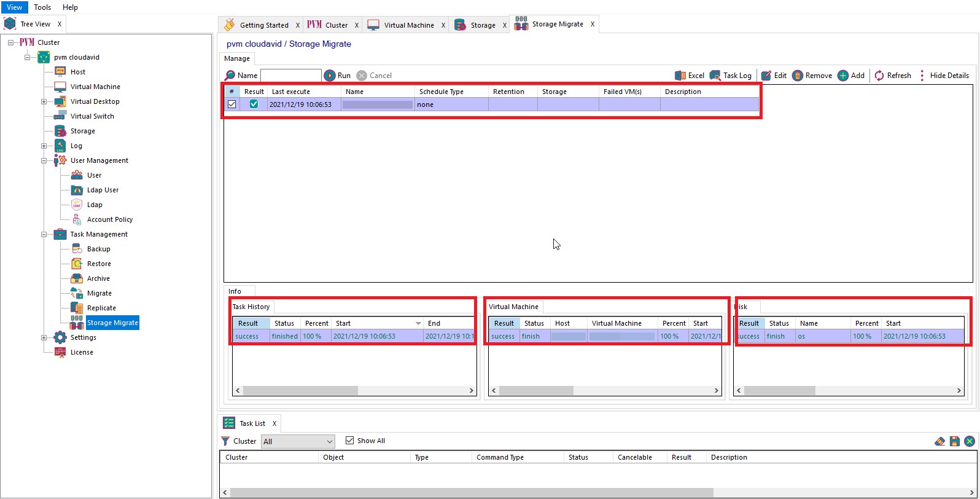Image resolution: width=980 pixels, height=499 pixels.
Task: Click the Settings gear icon in the tree
Action: (60, 337)
